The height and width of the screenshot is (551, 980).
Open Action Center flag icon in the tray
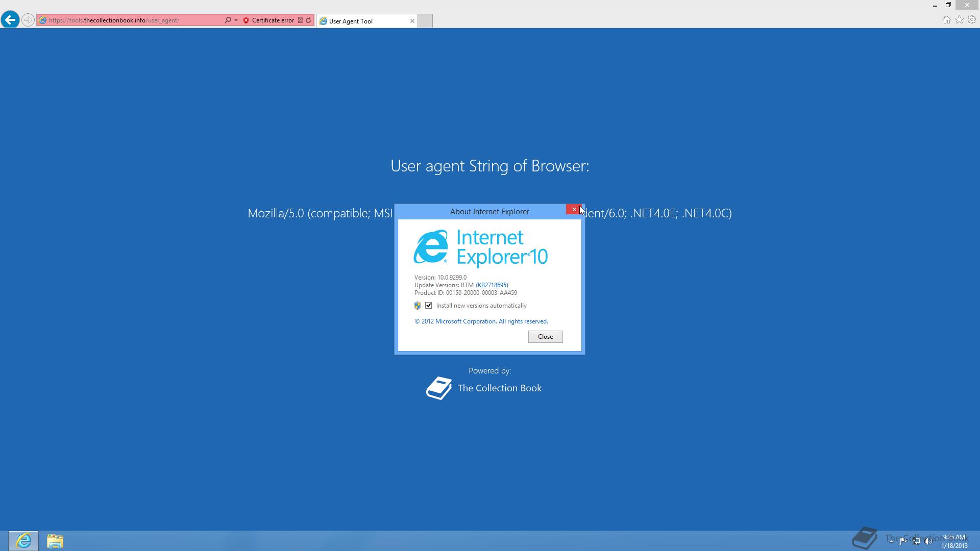(903, 541)
